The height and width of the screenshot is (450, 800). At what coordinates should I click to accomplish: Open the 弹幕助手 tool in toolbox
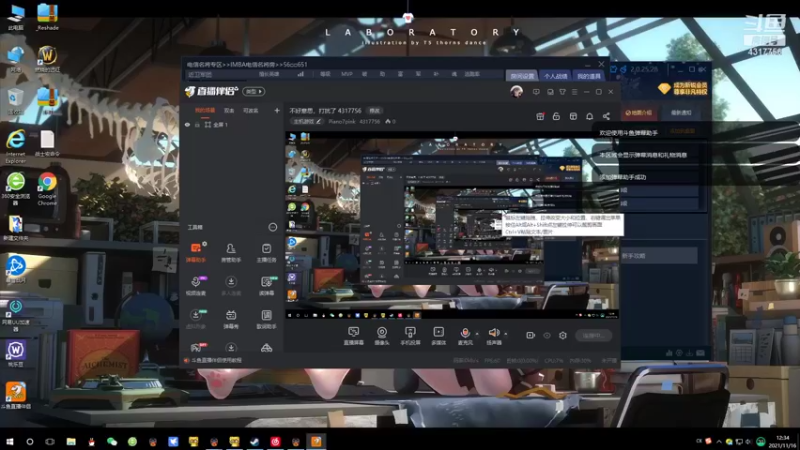pos(196,253)
